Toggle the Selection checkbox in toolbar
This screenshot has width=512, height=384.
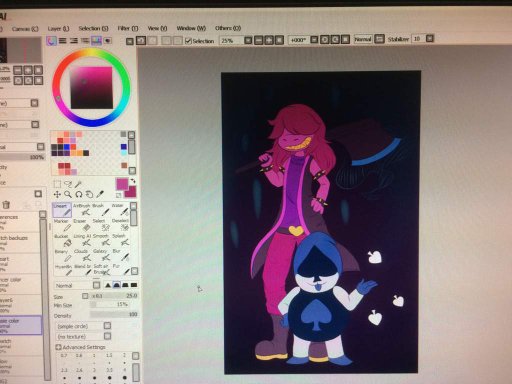(x=188, y=41)
